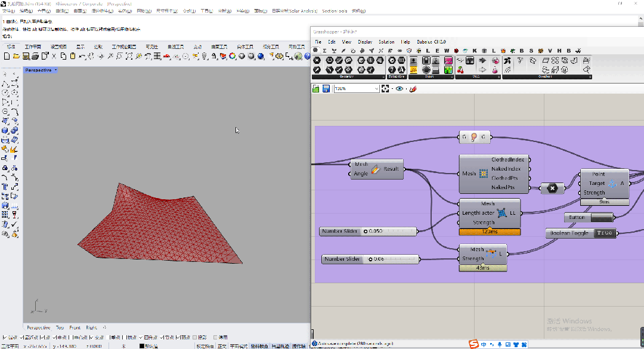Expand the Primitive panel in Grasshopper ribbon
Image resolution: width=644 pixels, height=349 pixels.
[405, 77]
